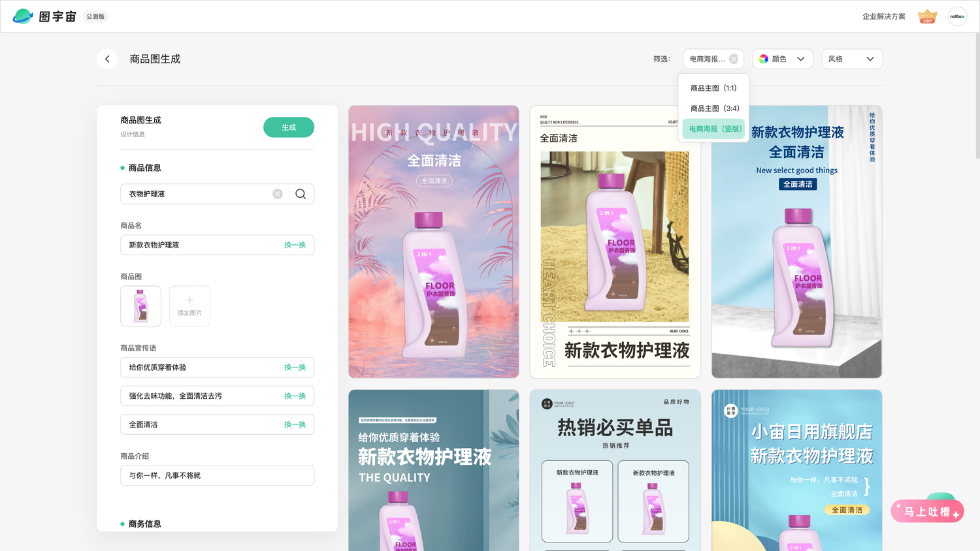Click the green 生成 button

(289, 127)
